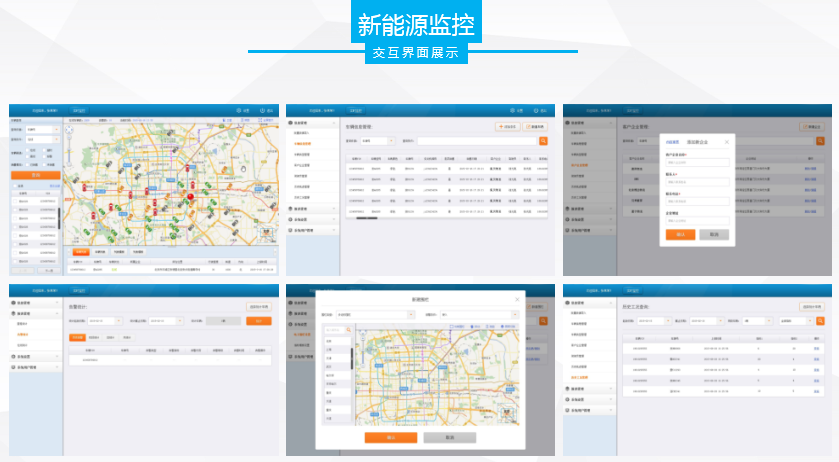Open the left dropdown in the map popup dialog
839x462 pixels.
coord(374,314)
